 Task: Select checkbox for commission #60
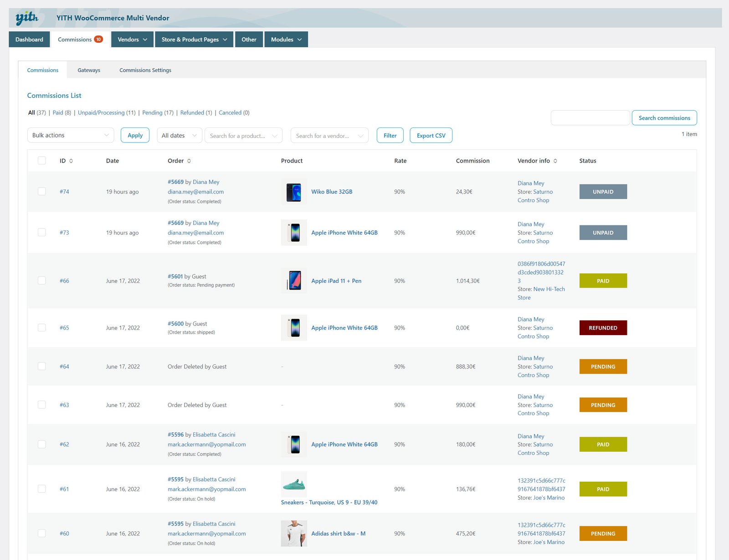[42, 533]
